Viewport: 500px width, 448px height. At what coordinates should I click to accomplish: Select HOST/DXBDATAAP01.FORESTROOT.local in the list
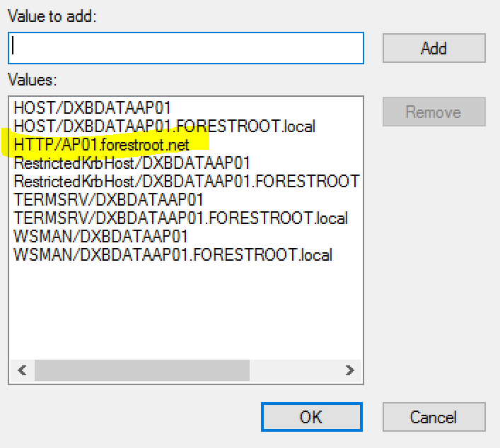[x=164, y=126]
